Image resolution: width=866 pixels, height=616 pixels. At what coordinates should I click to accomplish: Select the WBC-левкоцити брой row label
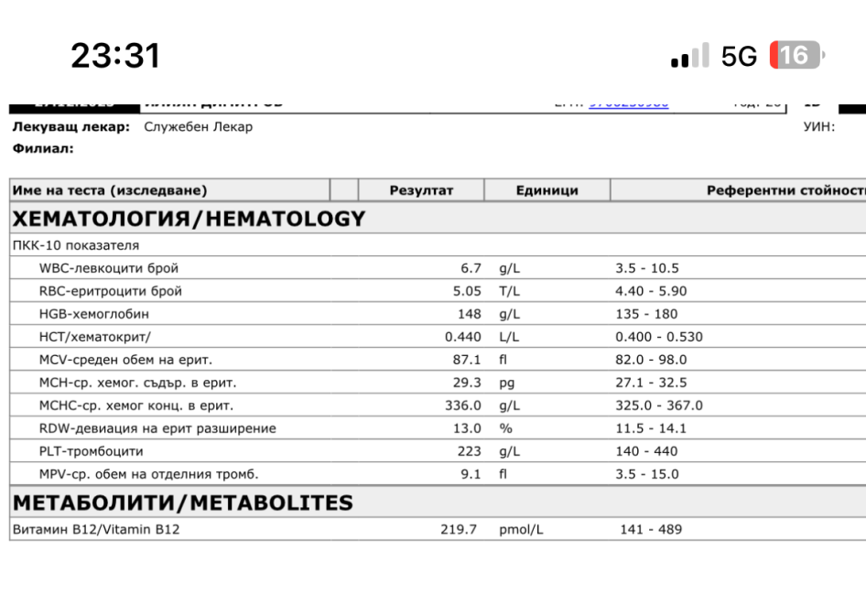click(109, 268)
